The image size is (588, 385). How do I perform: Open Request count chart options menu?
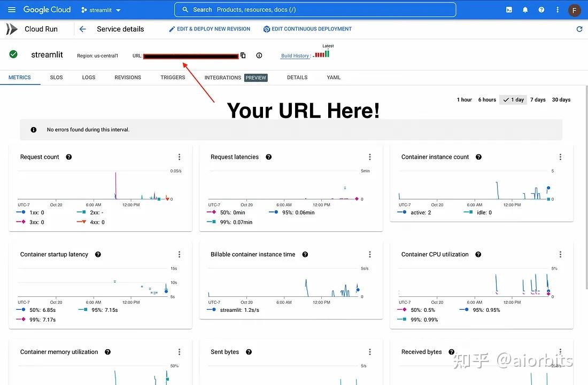(179, 157)
